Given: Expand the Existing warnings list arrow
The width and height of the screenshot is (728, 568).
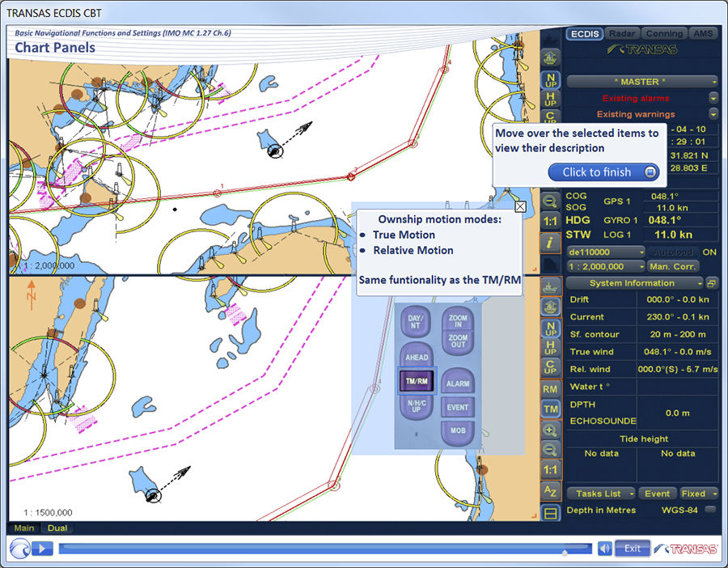Looking at the screenshot, I should click(x=713, y=114).
